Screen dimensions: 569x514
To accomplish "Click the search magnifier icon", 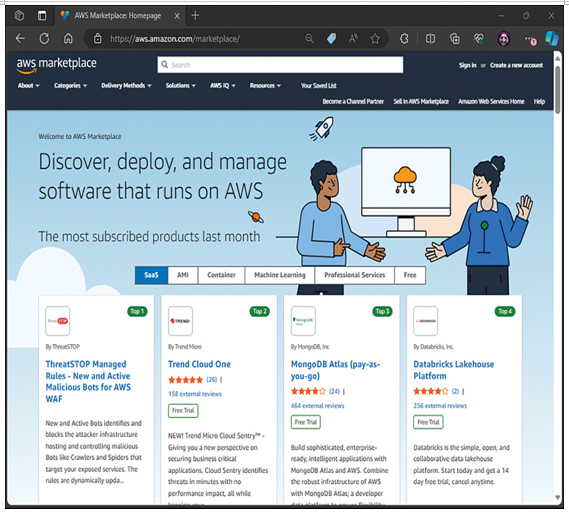I will (164, 65).
